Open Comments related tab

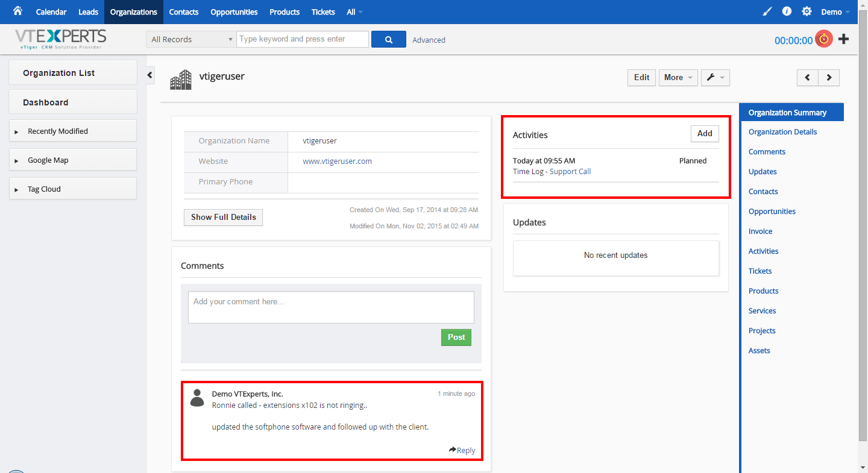[767, 152]
